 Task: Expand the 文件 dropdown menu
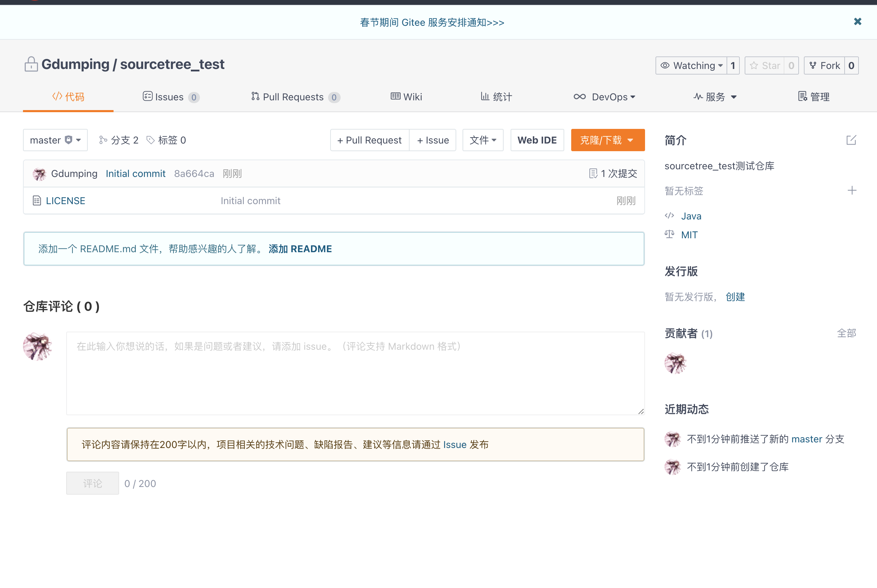[x=482, y=140]
